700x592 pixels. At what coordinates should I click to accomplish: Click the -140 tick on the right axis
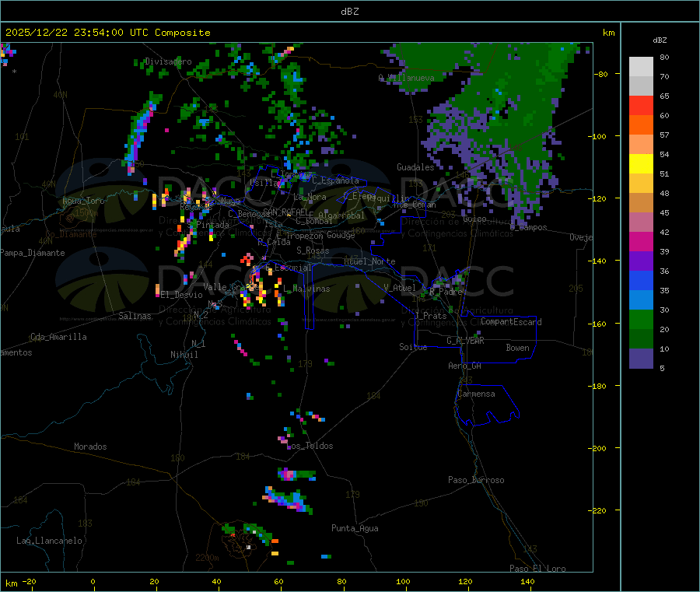click(599, 261)
